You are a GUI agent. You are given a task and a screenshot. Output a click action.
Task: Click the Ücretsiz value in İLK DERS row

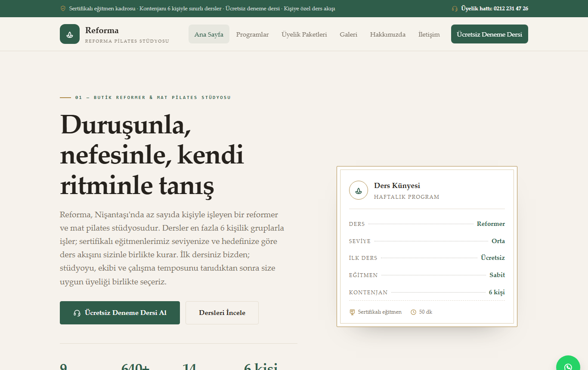pos(493,258)
